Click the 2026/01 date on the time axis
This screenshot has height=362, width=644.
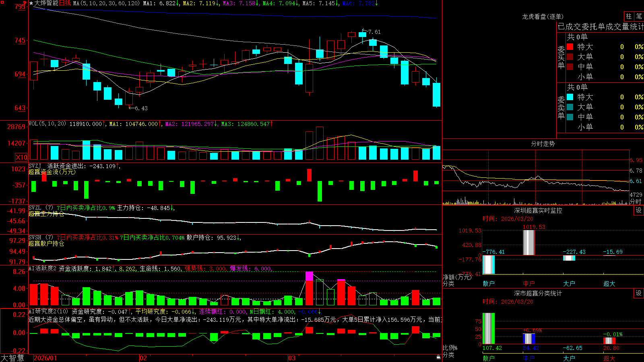click(45, 358)
